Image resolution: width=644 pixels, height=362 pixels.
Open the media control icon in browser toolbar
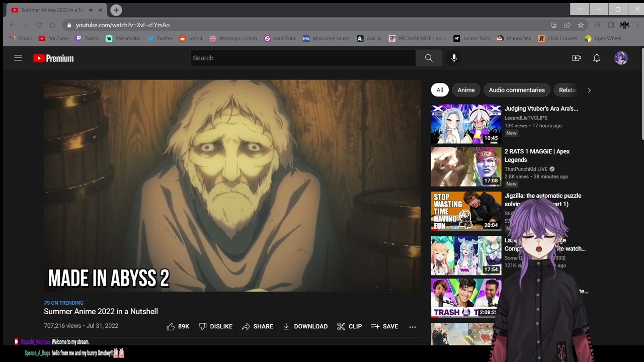click(x=597, y=25)
